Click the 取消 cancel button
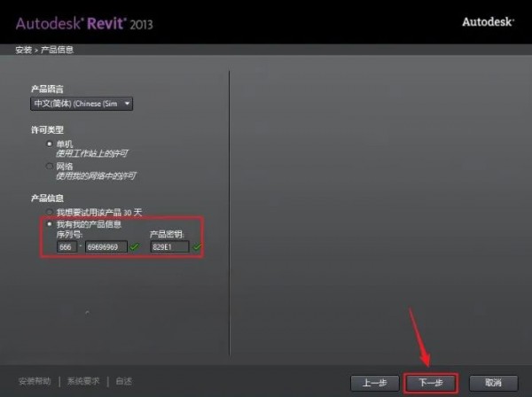This screenshot has height=397, width=532. coord(493,383)
